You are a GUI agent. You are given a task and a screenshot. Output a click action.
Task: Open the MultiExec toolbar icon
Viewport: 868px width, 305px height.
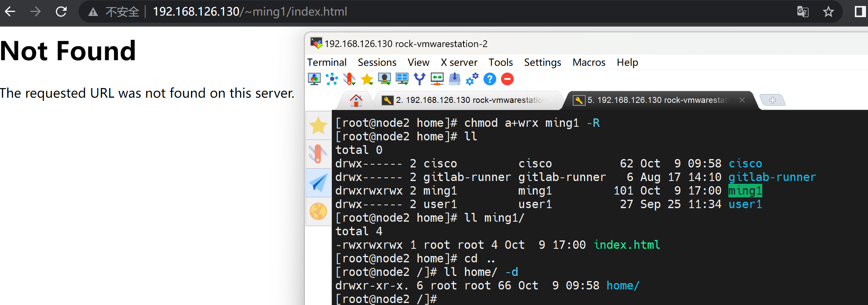[x=402, y=79]
